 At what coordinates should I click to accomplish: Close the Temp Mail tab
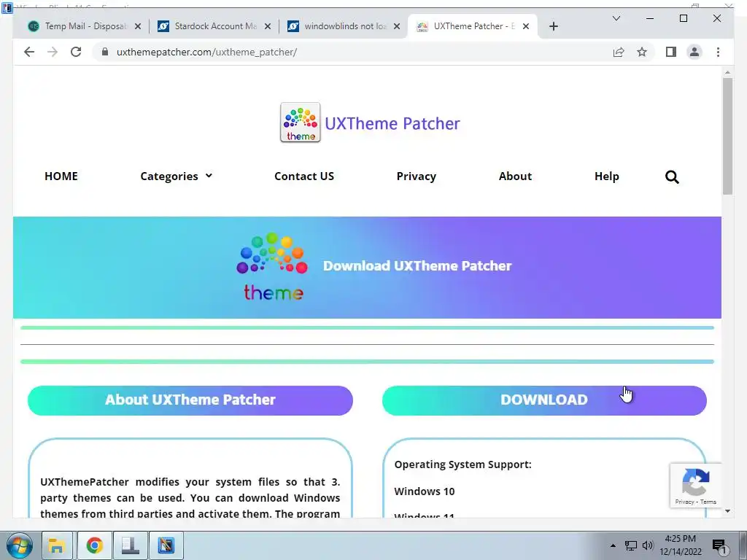[138, 26]
